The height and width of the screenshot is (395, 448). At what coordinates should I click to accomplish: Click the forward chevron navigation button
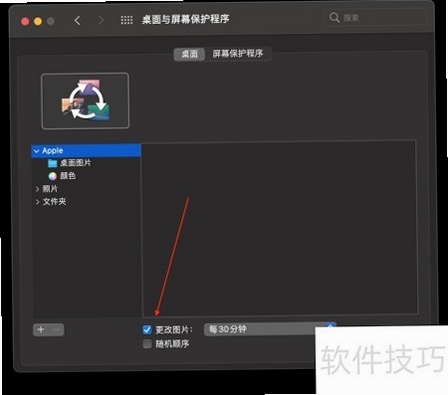[101, 21]
